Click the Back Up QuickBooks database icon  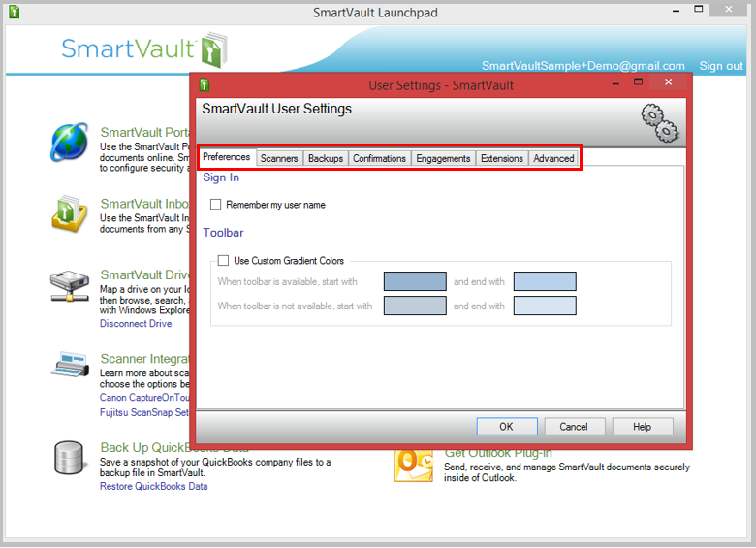click(x=70, y=458)
